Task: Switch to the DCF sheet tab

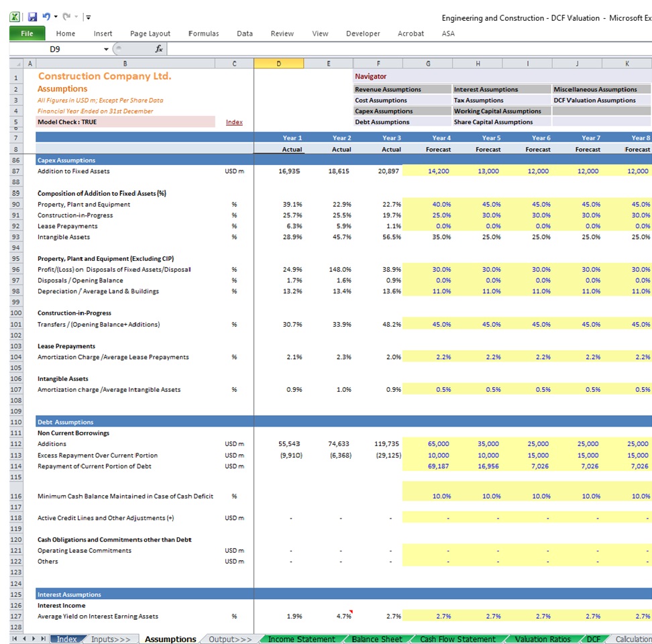Action: point(594,639)
